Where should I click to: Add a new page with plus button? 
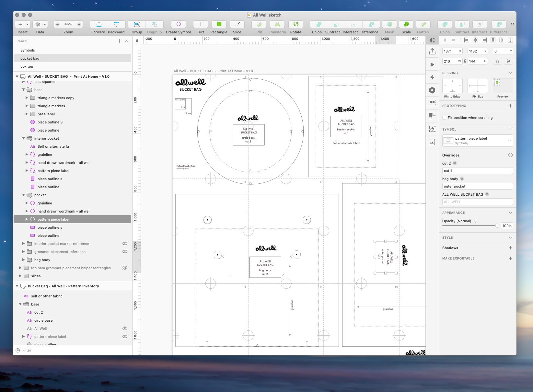pos(119,41)
